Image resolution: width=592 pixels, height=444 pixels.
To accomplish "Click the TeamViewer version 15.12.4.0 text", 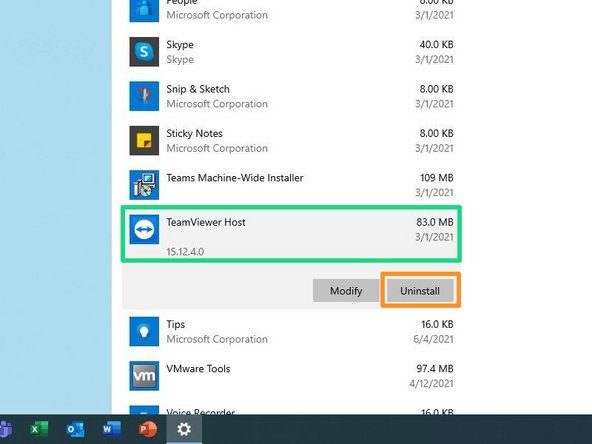I will pyautogui.click(x=185, y=252).
